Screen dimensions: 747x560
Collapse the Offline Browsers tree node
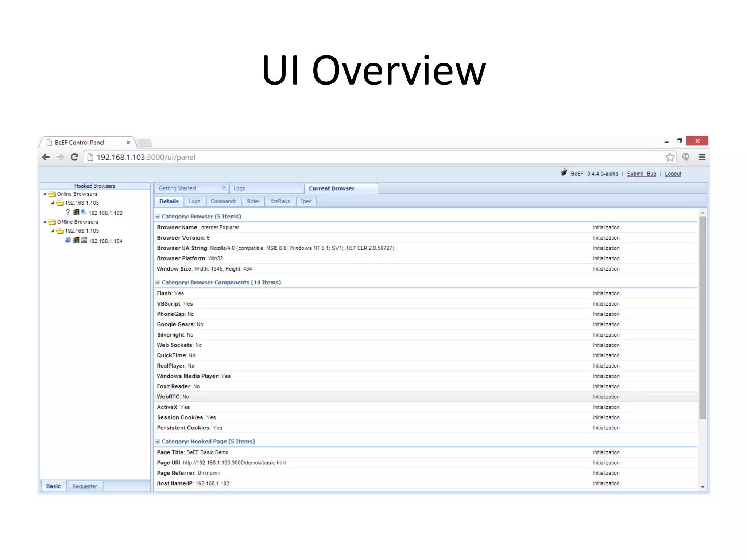tap(45, 222)
